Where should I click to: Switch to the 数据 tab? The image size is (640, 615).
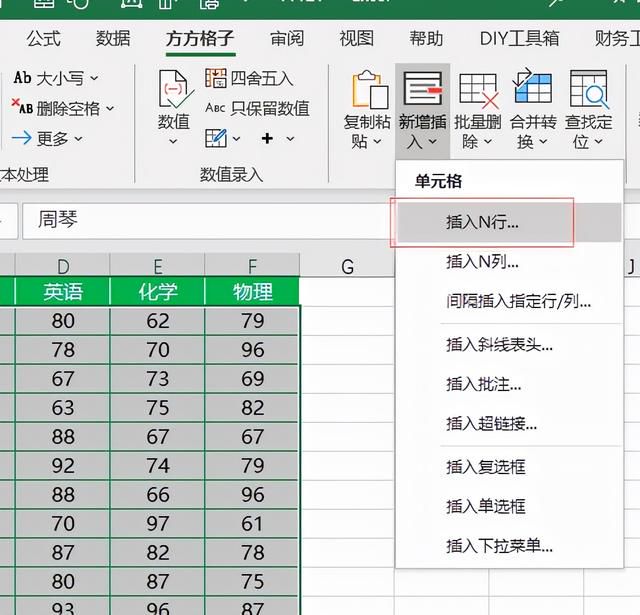(113, 39)
